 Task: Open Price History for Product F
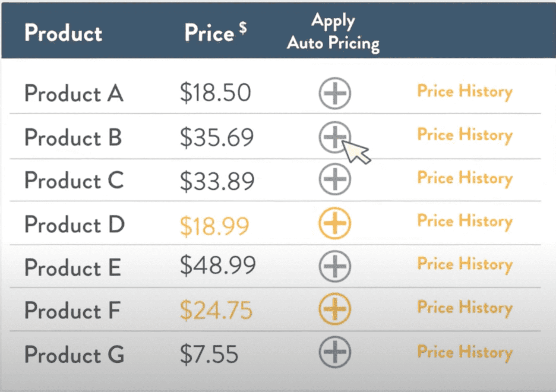[x=465, y=308]
